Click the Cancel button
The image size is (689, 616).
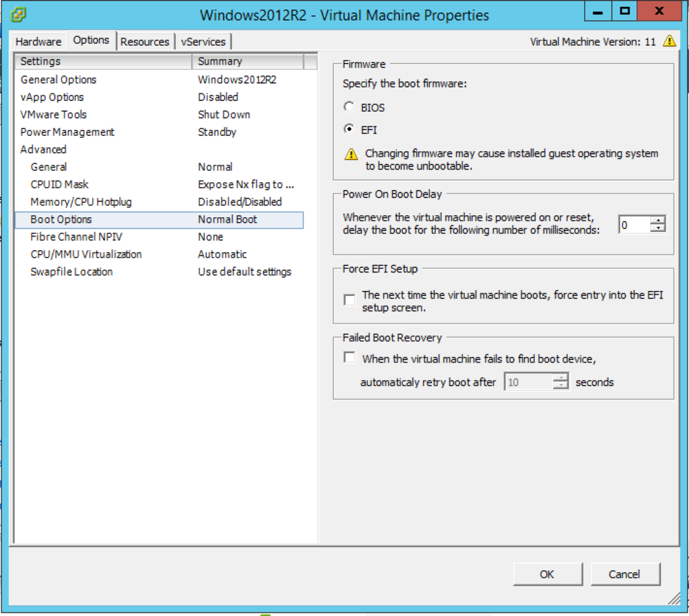tap(624, 574)
